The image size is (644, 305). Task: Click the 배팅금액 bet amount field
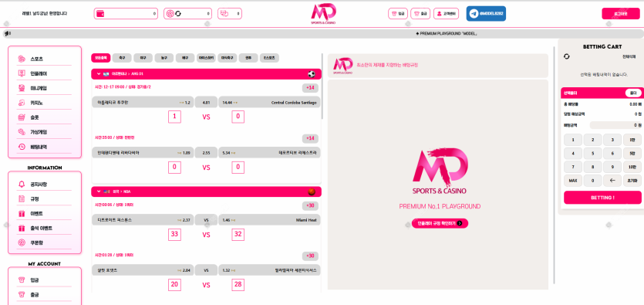click(615, 125)
